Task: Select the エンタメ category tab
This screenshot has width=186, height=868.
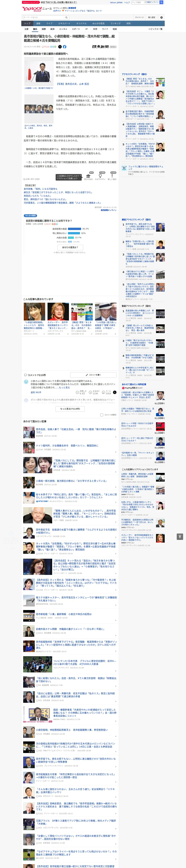Action: click(63, 29)
